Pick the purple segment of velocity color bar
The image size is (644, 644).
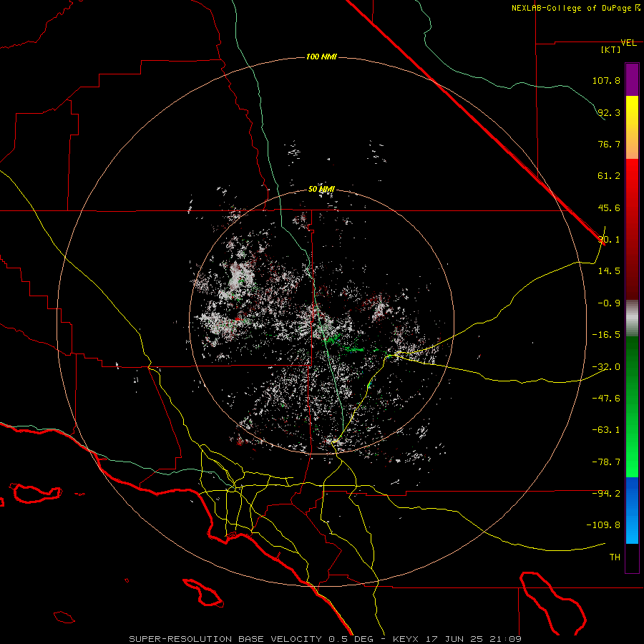(x=632, y=80)
